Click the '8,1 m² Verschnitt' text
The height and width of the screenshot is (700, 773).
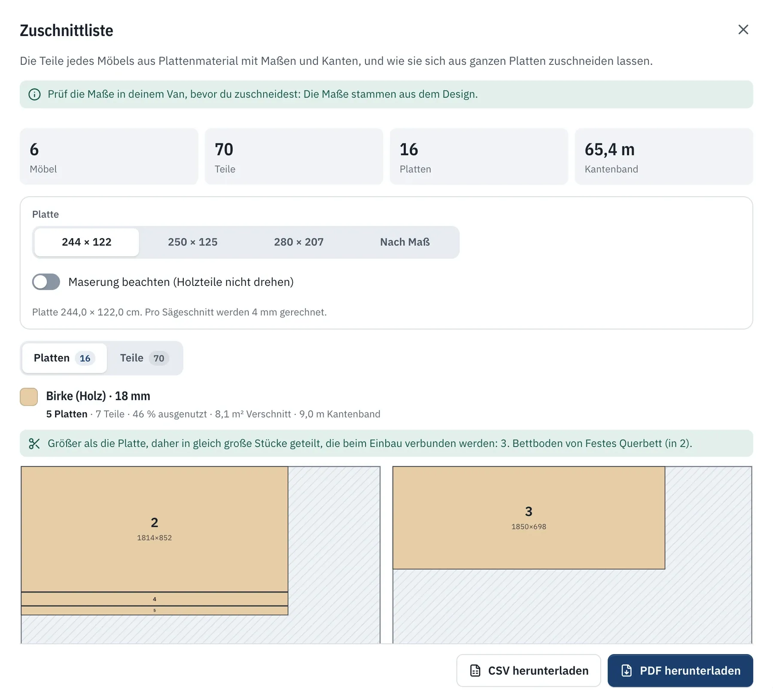click(x=253, y=414)
